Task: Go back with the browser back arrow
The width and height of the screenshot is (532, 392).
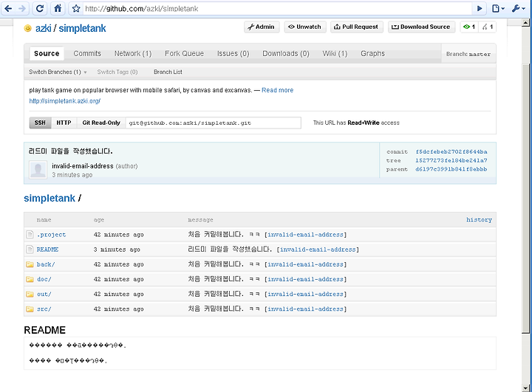Action: point(8,8)
